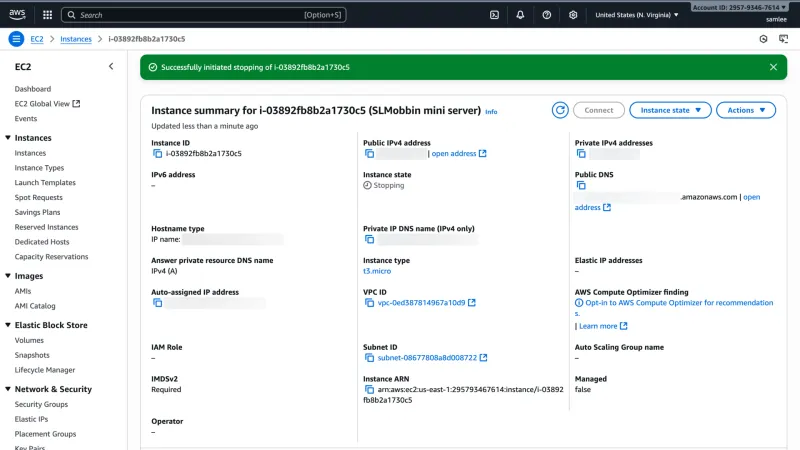Copy the Public DNS name
800x450 pixels.
pyautogui.click(x=581, y=185)
